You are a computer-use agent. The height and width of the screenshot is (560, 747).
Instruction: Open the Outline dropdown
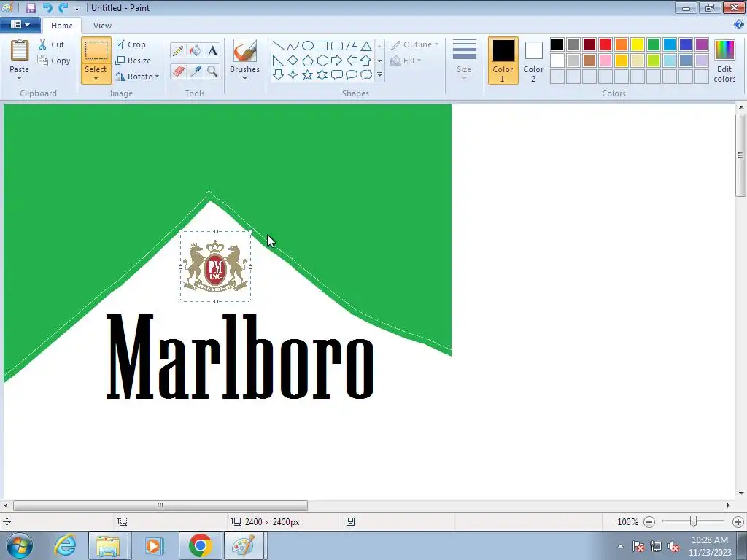(x=414, y=44)
